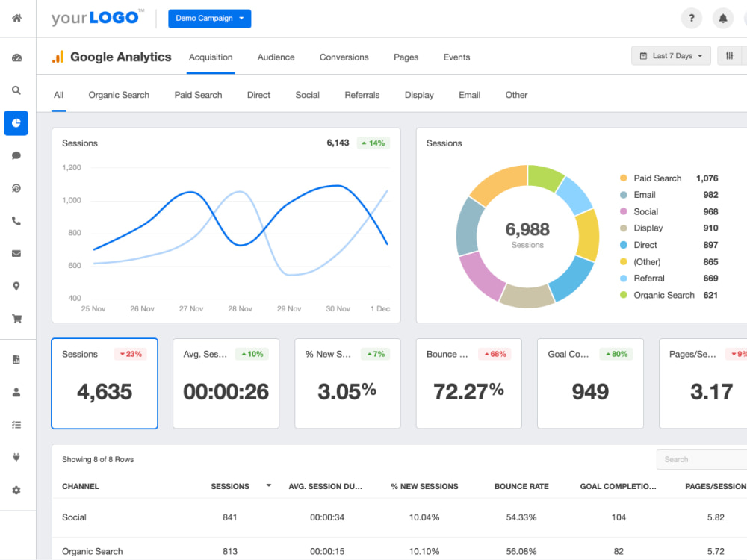Open the notifications bell icon
Screen dimensions: 747x560
[x=722, y=19]
